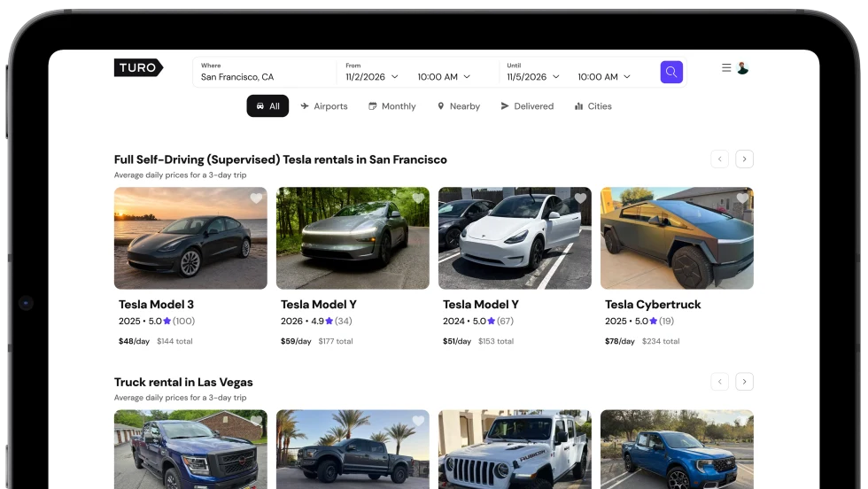Favorite the Tesla Model 3 with heart
Screen dimensions: 868x489
(x=256, y=198)
